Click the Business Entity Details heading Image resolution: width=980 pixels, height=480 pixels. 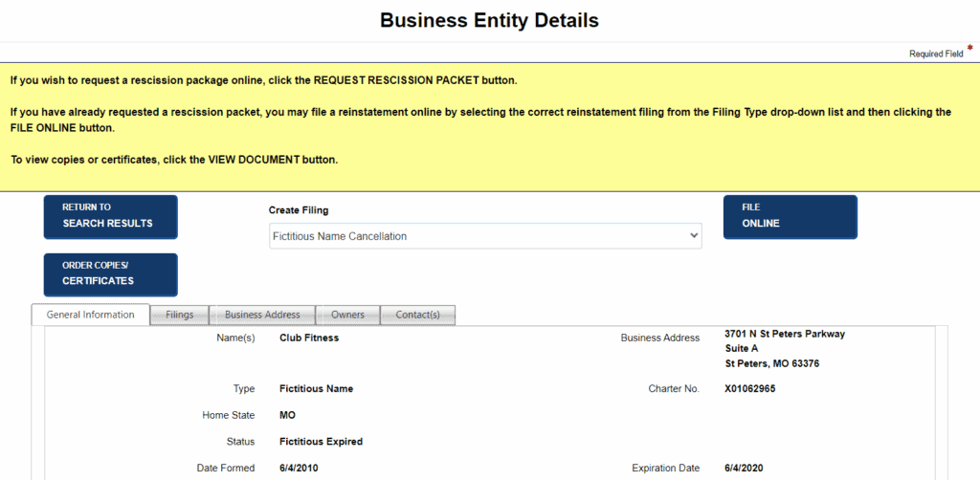click(x=489, y=20)
